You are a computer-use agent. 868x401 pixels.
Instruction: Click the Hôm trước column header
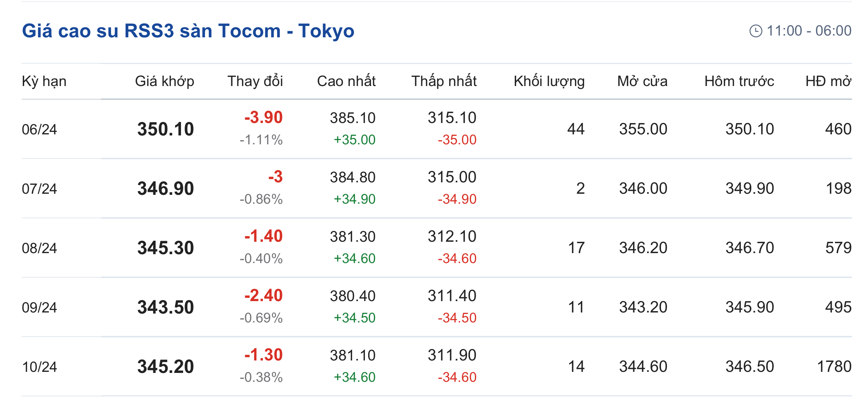click(x=739, y=81)
